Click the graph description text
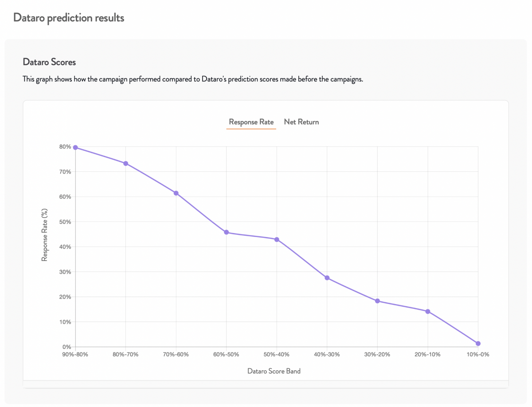 click(x=193, y=80)
